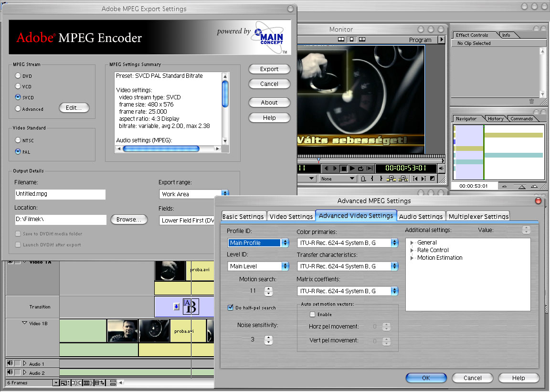Click the large mountains zoom-in icon in Navigator
The height and width of the screenshot is (392, 550).
click(x=534, y=186)
